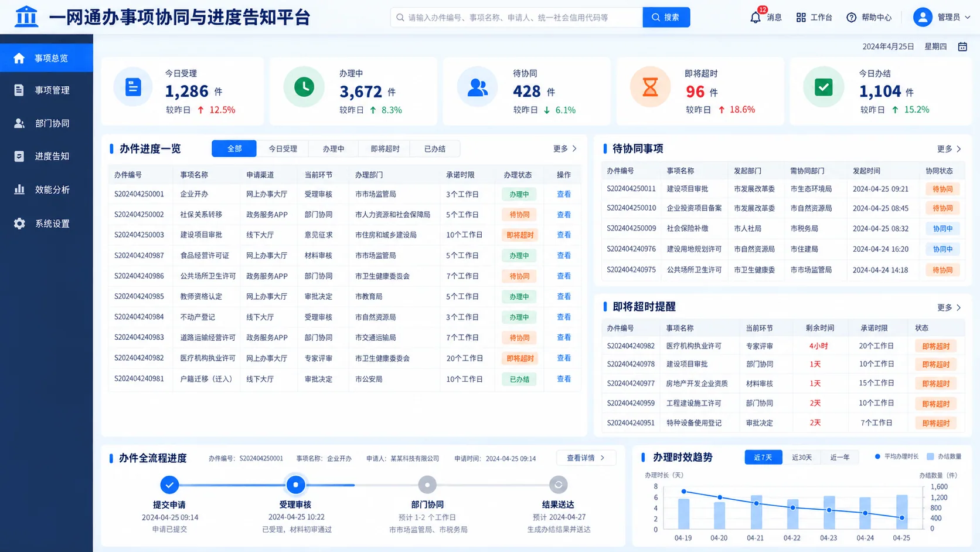The image size is (980, 552).
Task: Expand 更多 in 待协同事项 panel
Action: 949,149
